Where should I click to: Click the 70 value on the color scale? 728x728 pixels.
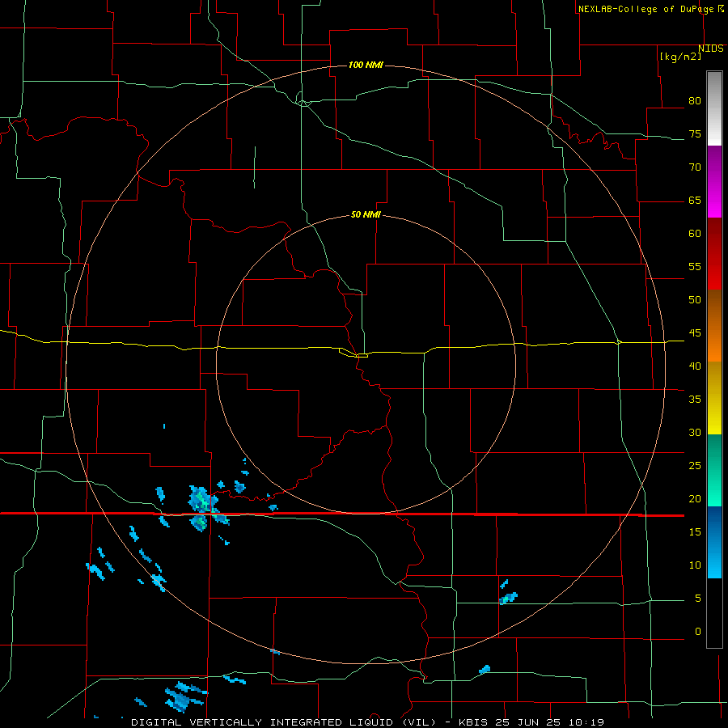click(695, 167)
